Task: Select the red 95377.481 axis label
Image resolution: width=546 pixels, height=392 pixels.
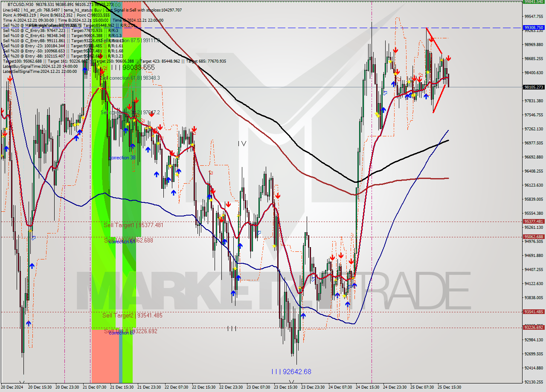Action: [x=534, y=222]
